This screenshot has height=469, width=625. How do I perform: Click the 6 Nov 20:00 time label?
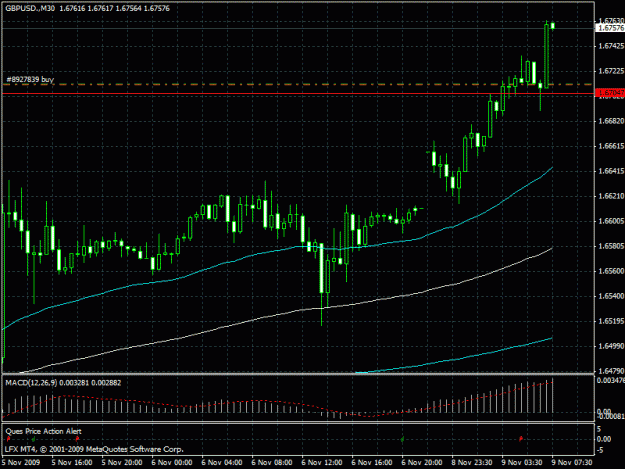[x=422, y=462]
